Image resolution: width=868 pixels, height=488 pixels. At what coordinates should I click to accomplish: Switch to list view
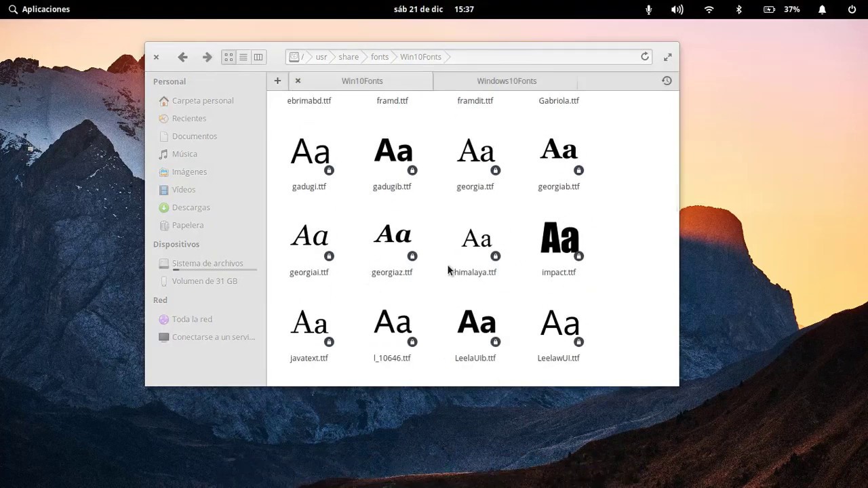click(x=243, y=57)
